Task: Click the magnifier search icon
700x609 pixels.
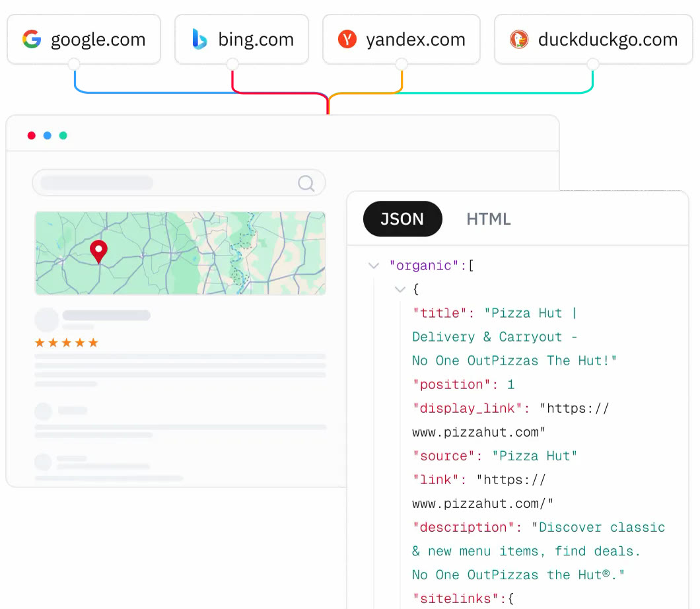Action: 306,183
